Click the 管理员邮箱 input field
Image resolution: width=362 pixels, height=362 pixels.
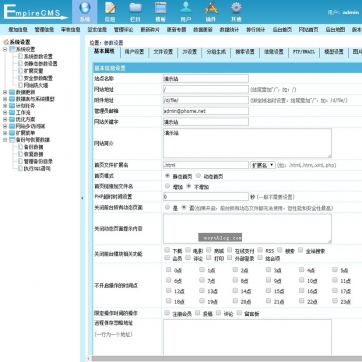tap(206, 111)
